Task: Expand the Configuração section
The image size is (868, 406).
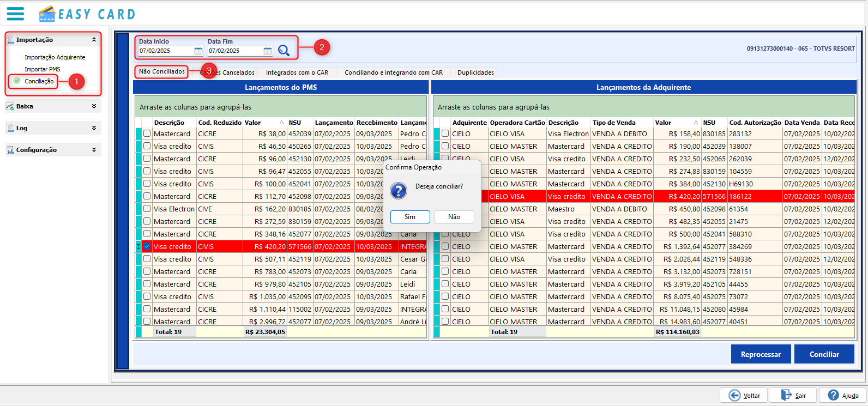Action: 94,150
